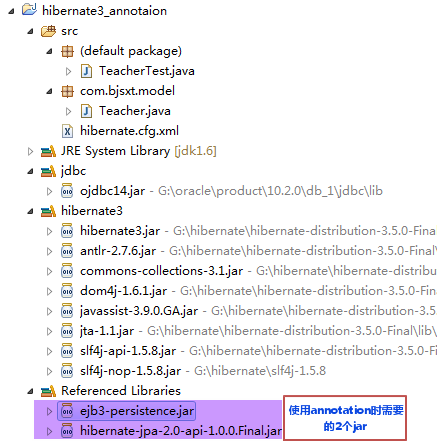437x445 pixels.
Task: Click the com.bjsxt.model package icon
Action: click(67, 91)
